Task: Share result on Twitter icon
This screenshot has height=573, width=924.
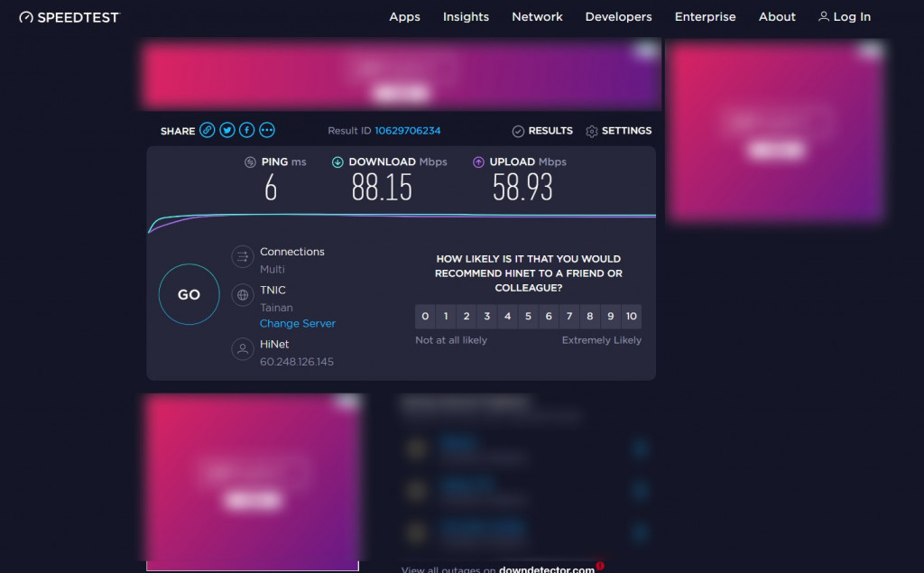Action: pyautogui.click(x=226, y=130)
